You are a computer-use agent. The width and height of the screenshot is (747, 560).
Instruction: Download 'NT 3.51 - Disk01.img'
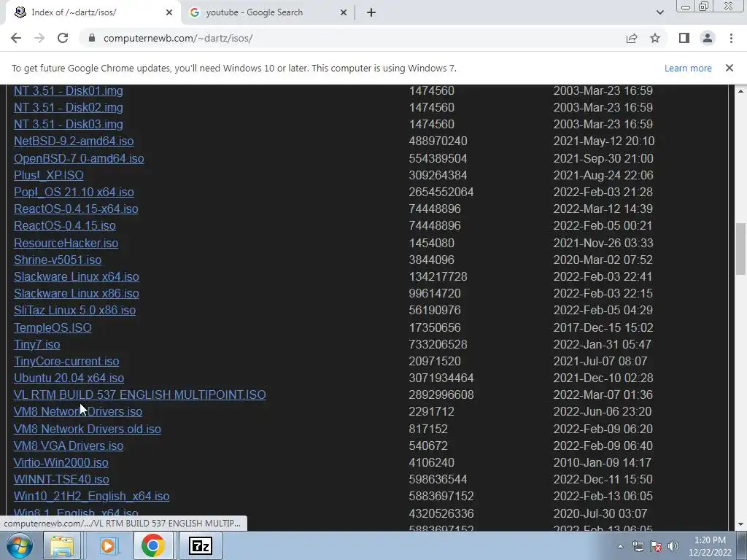(x=68, y=90)
